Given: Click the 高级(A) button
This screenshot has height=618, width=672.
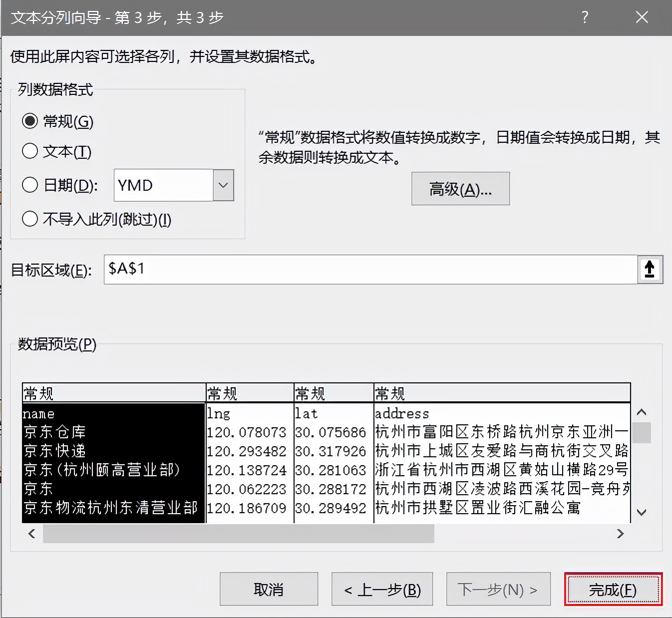Looking at the screenshot, I should 460,189.
